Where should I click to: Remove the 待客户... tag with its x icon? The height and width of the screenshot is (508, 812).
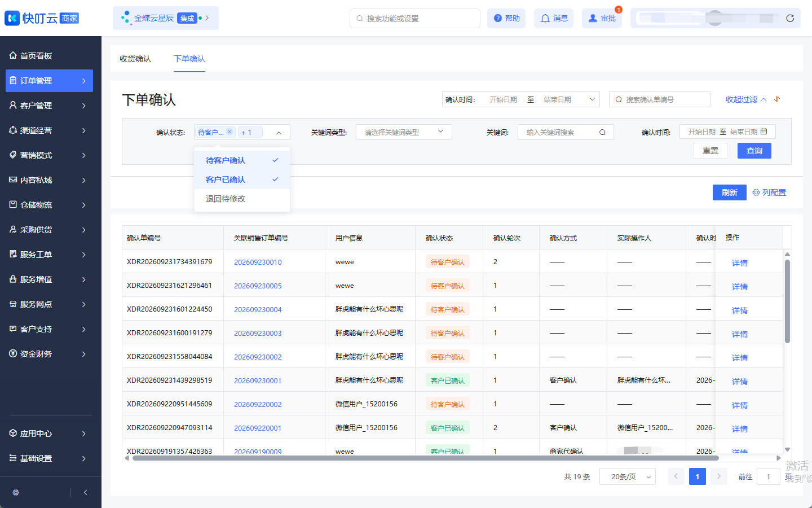click(x=230, y=132)
